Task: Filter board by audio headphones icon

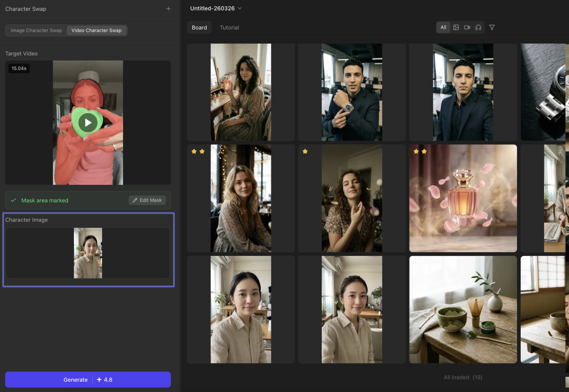Action: [x=478, y=27]
